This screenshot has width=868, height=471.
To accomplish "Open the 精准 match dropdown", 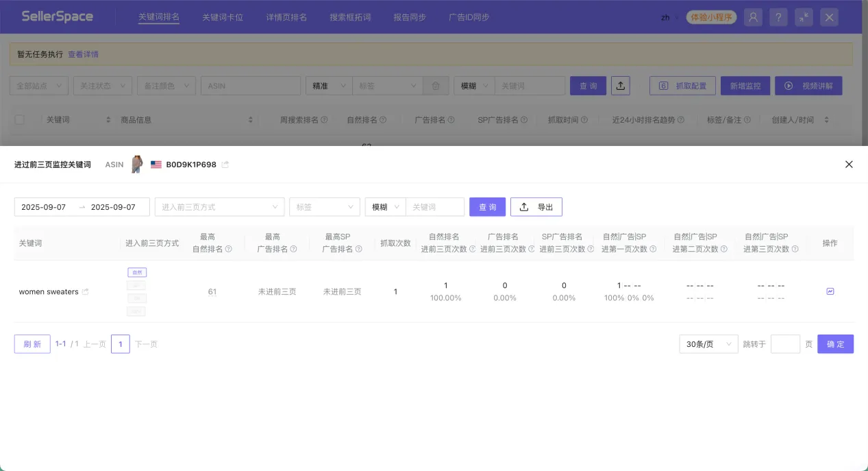I will point(329,86).
